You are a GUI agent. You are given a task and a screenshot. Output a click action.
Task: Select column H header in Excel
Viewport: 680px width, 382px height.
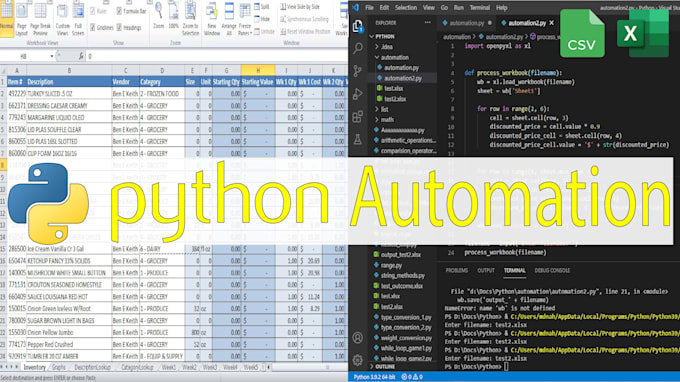(x=258, y=70)
